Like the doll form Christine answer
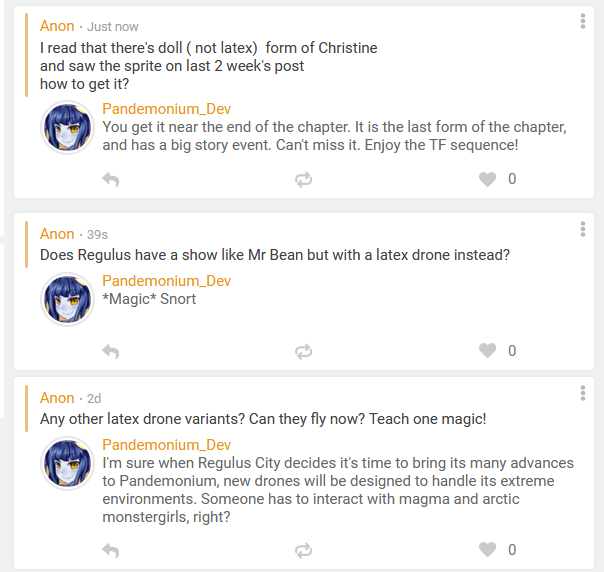 click(487, 180)
